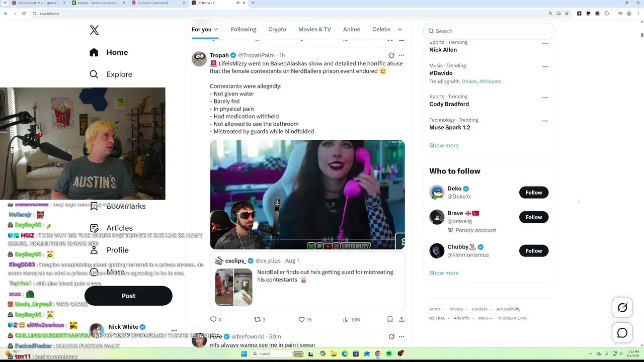The width and height of the screenshot is (644, 362).
Task: Open Home from the left sidebar
Action: [x=109, y=52]
